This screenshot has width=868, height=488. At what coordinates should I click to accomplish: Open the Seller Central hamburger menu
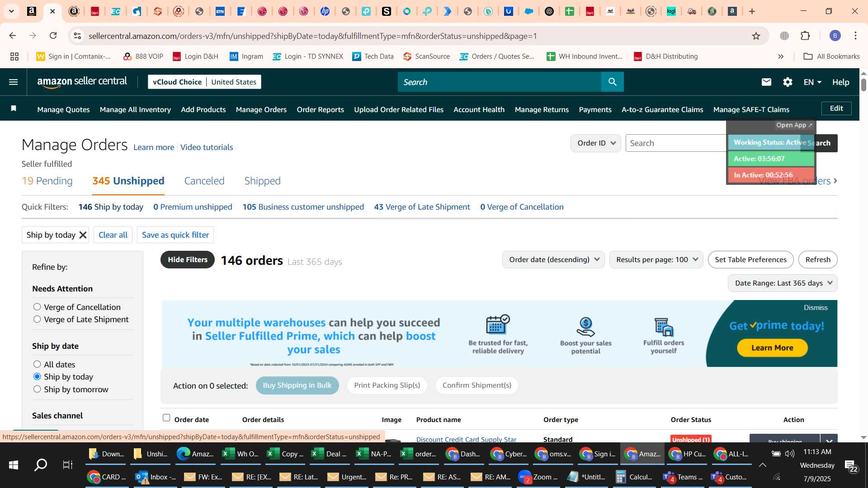click(14, 82)
